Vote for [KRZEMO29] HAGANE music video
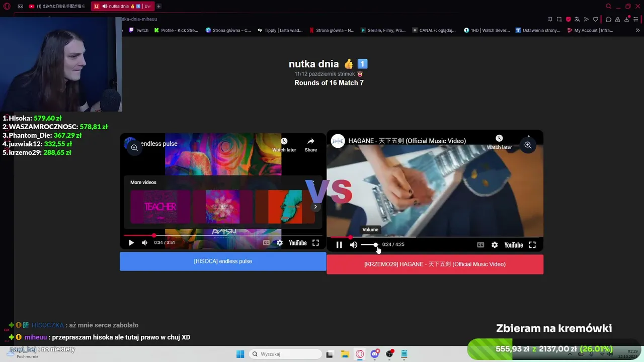This screenshot has width=644, height=362. (x=435, y=264)
